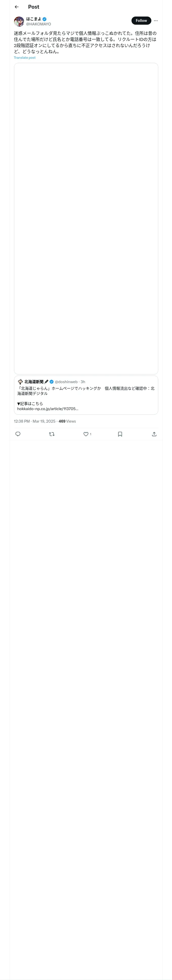Click the Translate post link

click(25, 58)
